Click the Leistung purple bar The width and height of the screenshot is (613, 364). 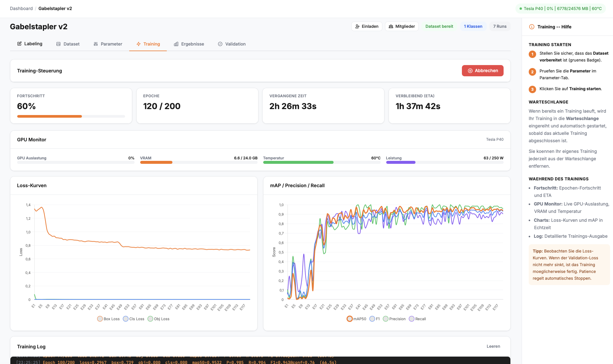(x=401, y=162)
